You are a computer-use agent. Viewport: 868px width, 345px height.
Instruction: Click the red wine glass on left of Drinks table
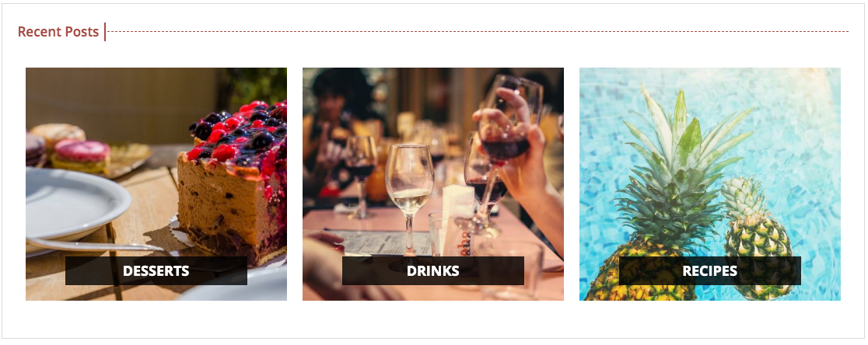click(361, 172)
